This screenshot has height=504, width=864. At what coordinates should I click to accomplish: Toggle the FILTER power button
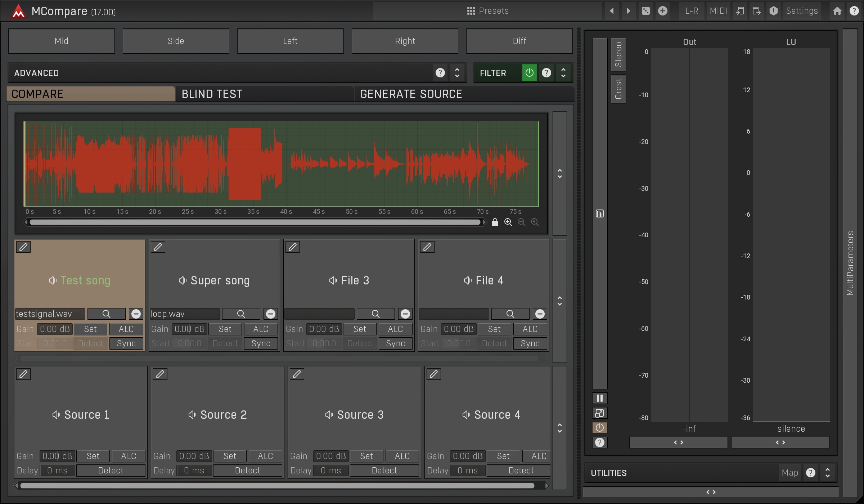pos(529,73)
